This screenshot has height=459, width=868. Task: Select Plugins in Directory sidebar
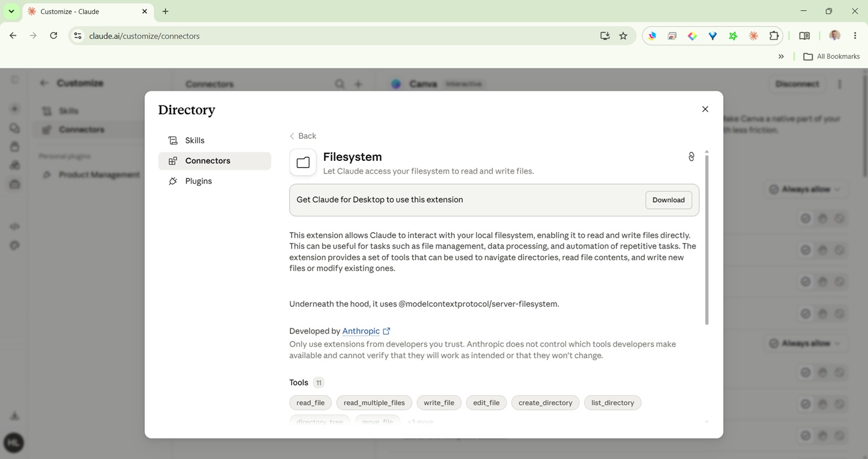coord(215,181)
